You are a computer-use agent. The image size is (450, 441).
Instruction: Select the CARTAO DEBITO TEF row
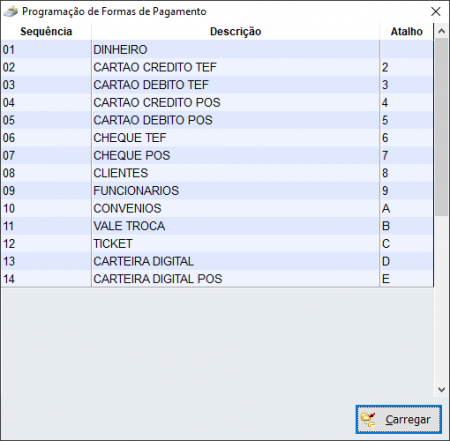click(x=217, y=85)
